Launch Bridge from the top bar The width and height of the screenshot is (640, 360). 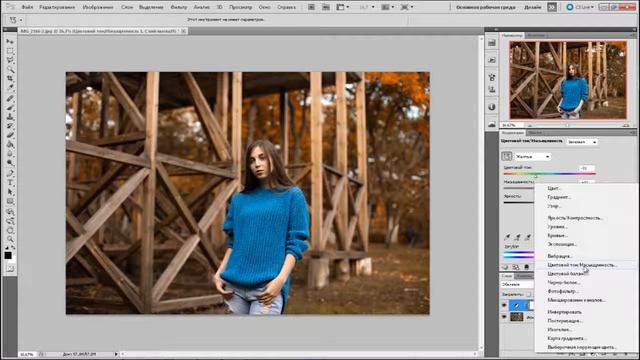click(311, 7)
